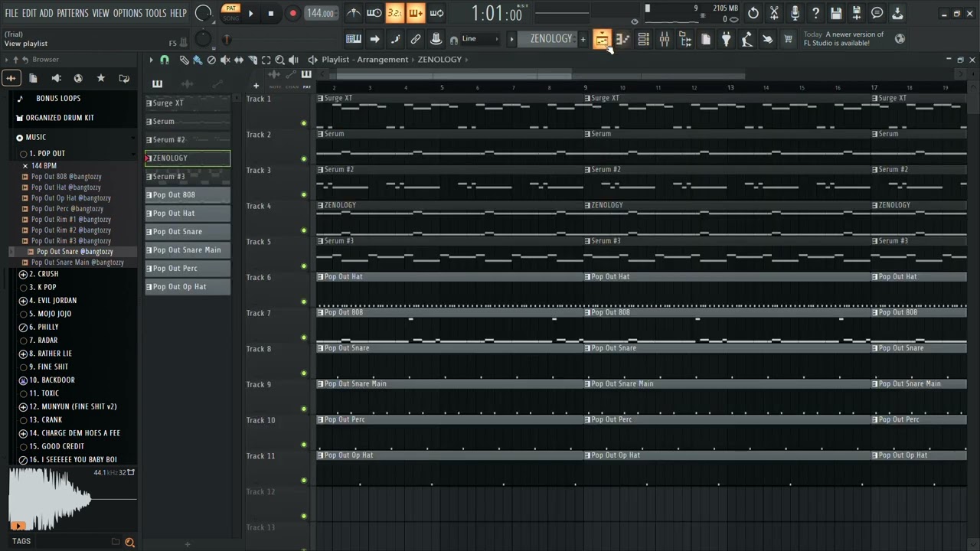The width and height of the screenshot is (980, 551).
Task: Open the audio editor scissors icon
Action: (x=774, y=13)
